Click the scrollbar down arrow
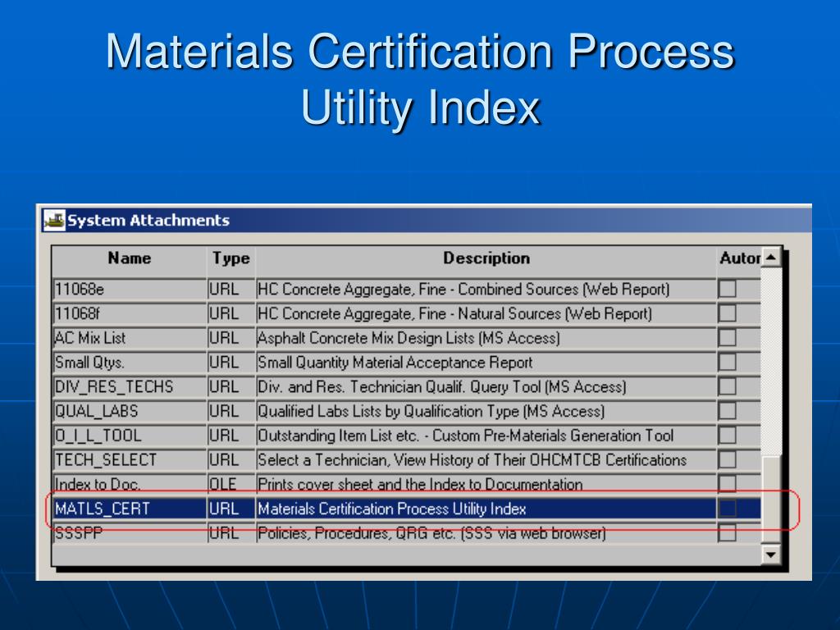 [770, 555]
